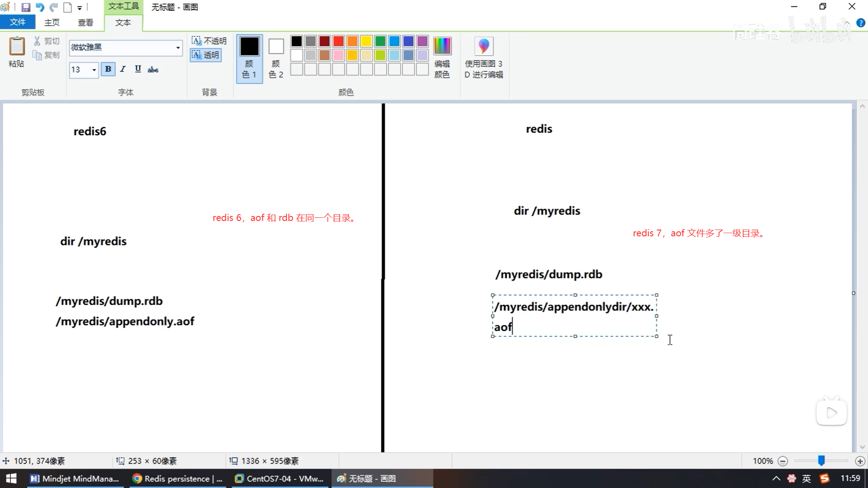The width and height of the screenshot is (868, 488).
Task: Enable strikethrough text formatting
Action: [x=153, y=70]
